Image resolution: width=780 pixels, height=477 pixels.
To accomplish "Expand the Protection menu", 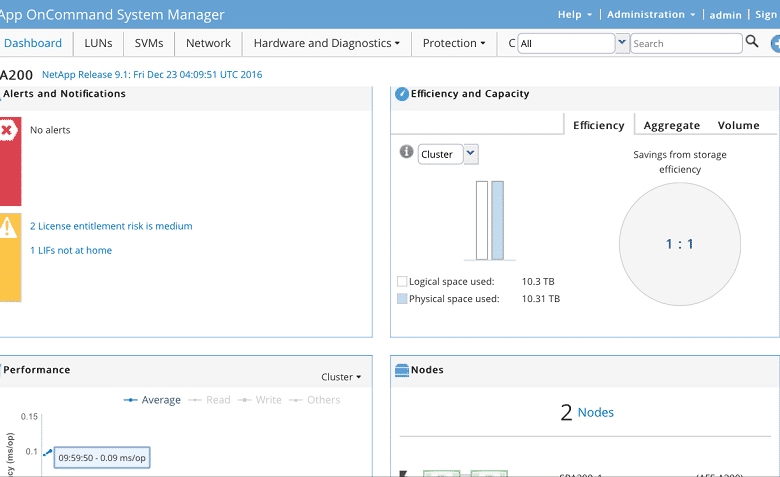I will 454,43.
